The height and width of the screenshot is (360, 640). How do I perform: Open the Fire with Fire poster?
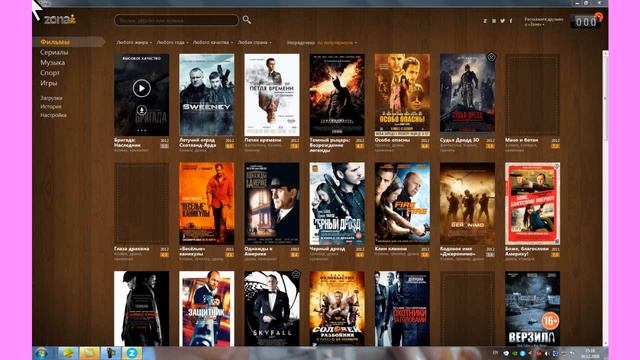(x=402, y=203)
